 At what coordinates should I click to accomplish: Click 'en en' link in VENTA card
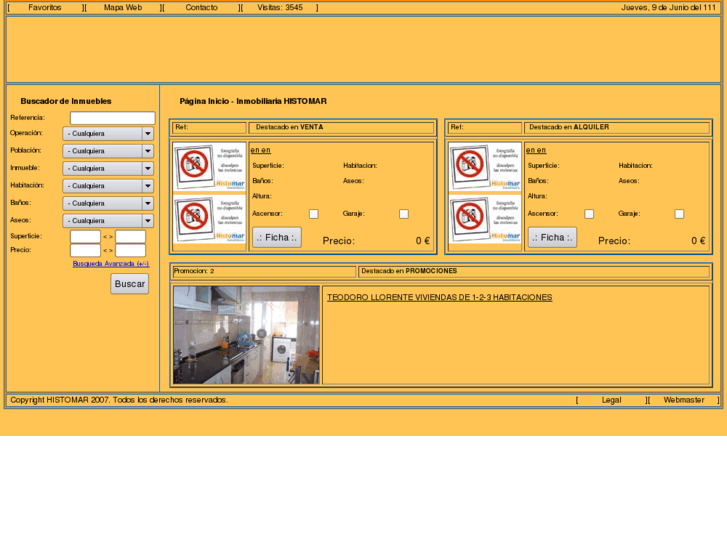[261, 150]
